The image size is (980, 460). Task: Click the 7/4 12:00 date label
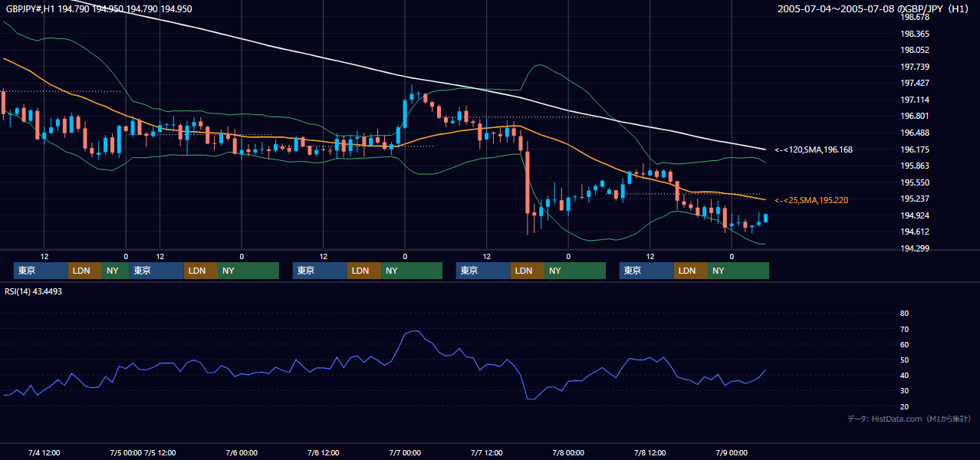click(44, 452)
